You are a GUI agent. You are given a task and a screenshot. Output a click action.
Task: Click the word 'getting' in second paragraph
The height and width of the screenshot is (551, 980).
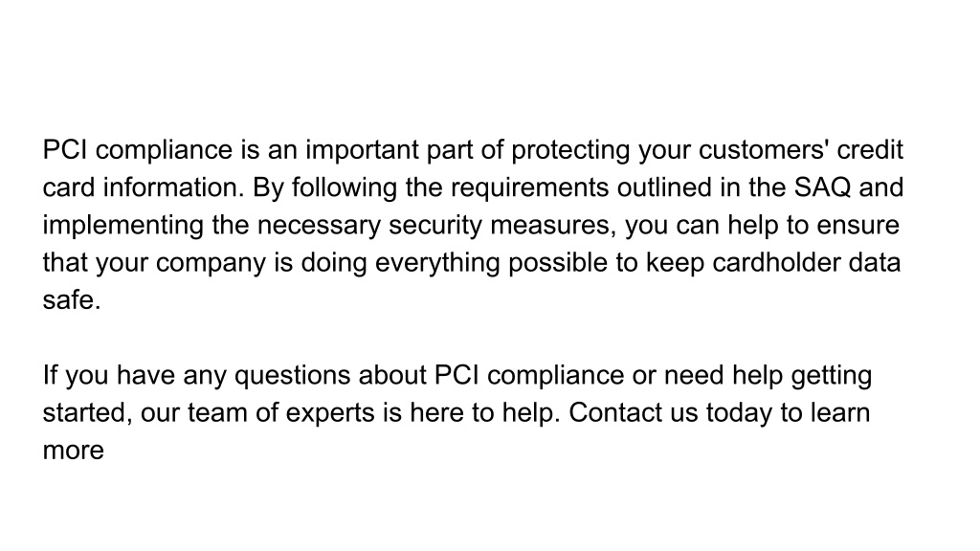832,375
